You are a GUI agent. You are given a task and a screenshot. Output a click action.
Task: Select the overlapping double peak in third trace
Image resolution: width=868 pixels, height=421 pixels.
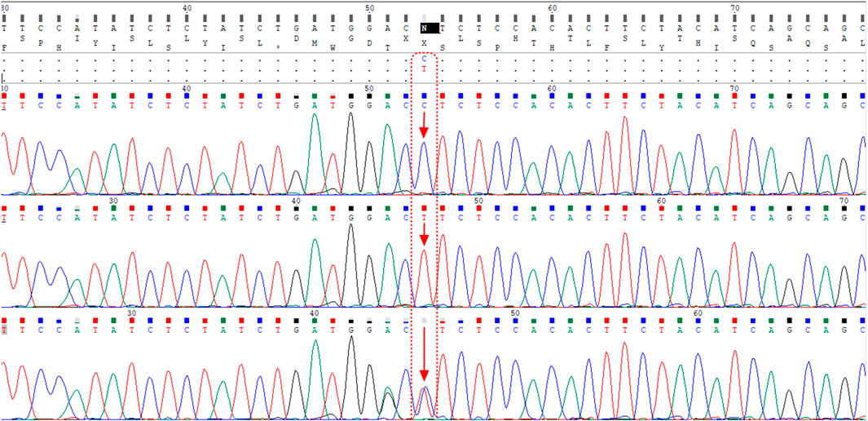[424, 402]
